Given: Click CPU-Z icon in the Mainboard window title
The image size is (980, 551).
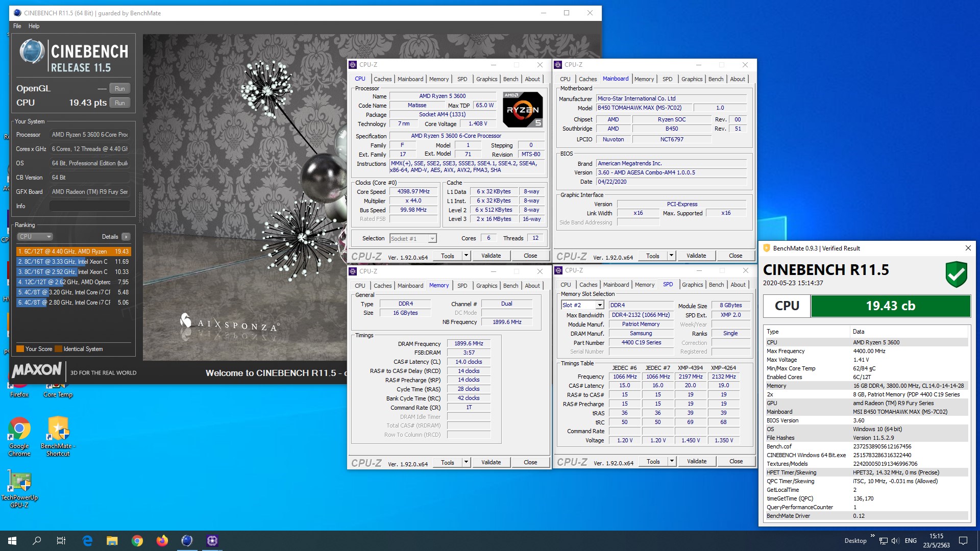Looking at the screenshot, I should pos(558,65).
